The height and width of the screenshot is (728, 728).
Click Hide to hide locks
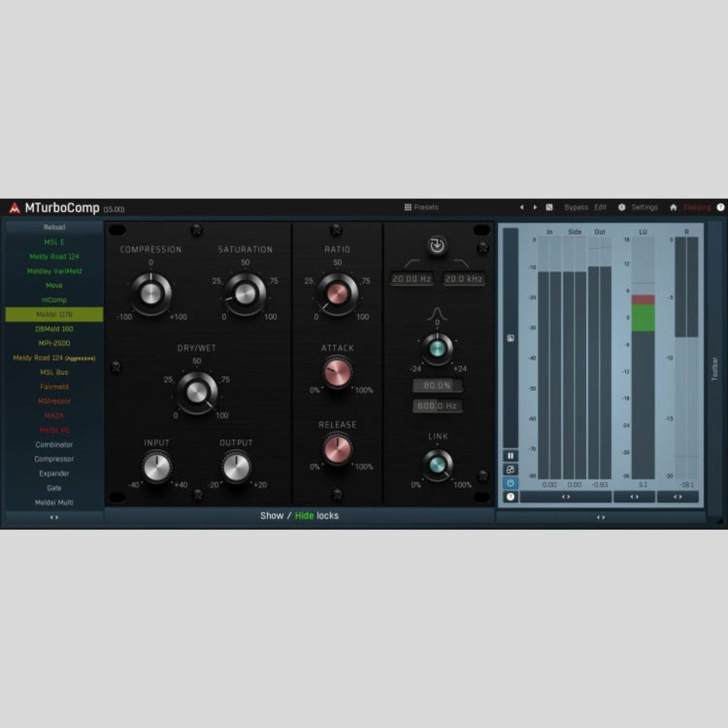click(304, 516)
